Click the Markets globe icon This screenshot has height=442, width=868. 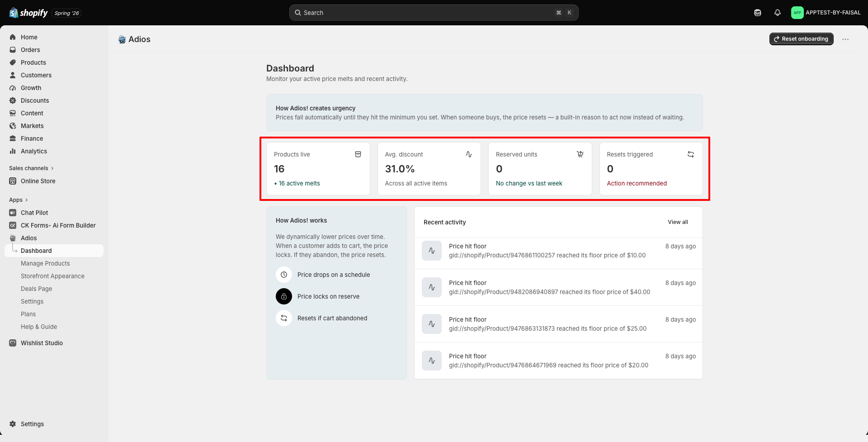[x=13, y=126]
